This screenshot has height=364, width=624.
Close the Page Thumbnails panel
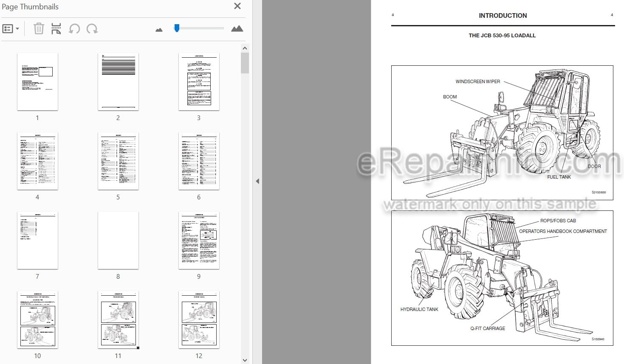coord(237,6)
